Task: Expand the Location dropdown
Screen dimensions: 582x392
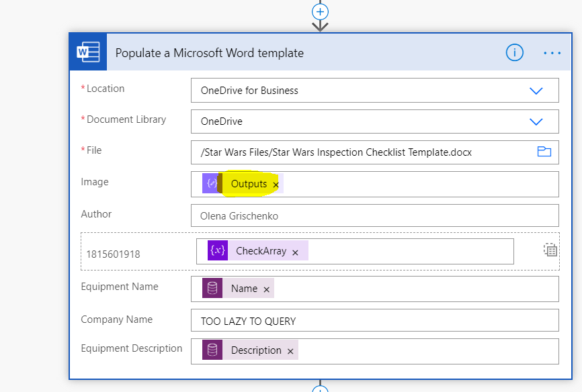Action: coord(536,91)
